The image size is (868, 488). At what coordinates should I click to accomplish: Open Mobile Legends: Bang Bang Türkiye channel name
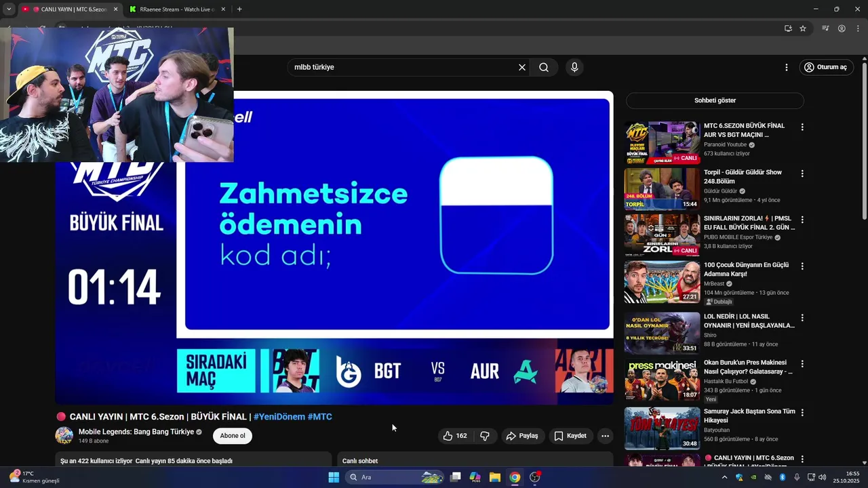coord(136,432)
